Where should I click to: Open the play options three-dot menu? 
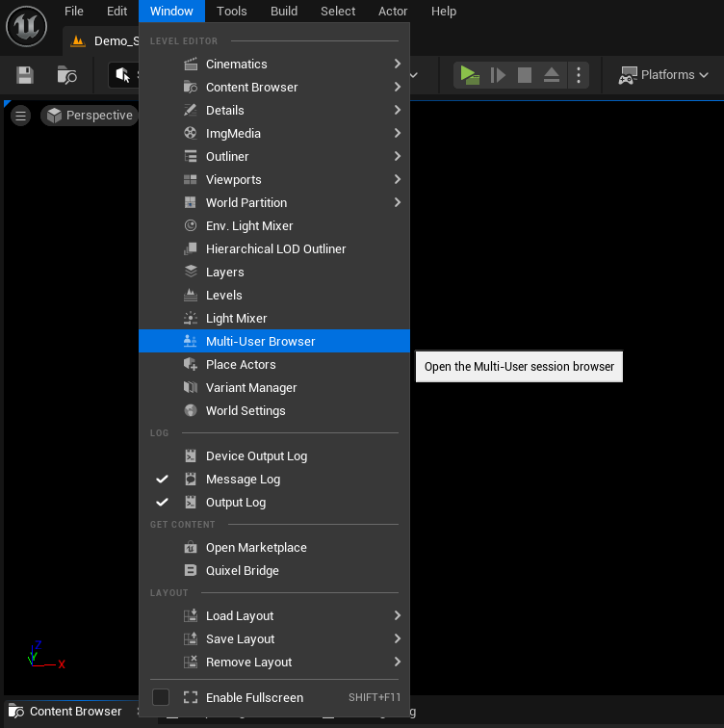click(x=578, y=75)
